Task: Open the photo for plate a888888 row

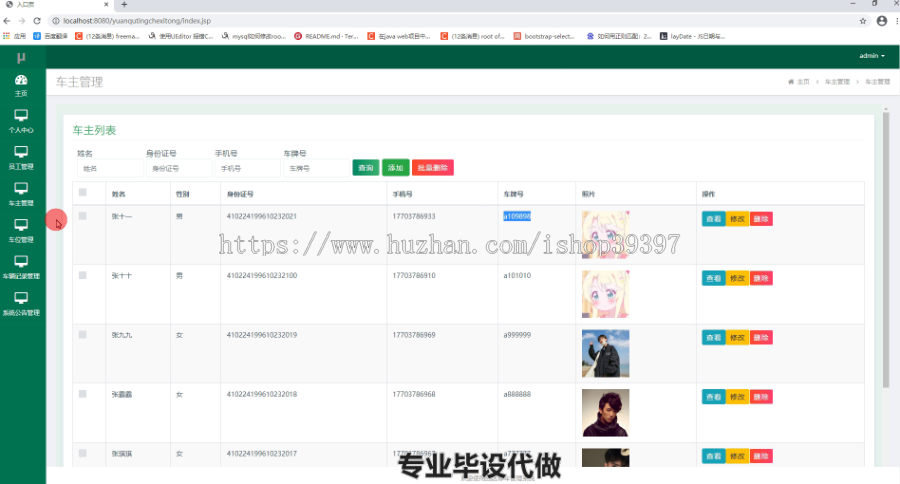Action: coord(606,413)
